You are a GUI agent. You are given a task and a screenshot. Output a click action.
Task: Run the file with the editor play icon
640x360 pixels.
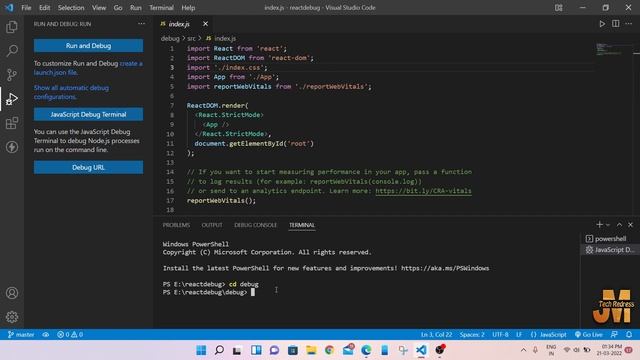(602, 24)
